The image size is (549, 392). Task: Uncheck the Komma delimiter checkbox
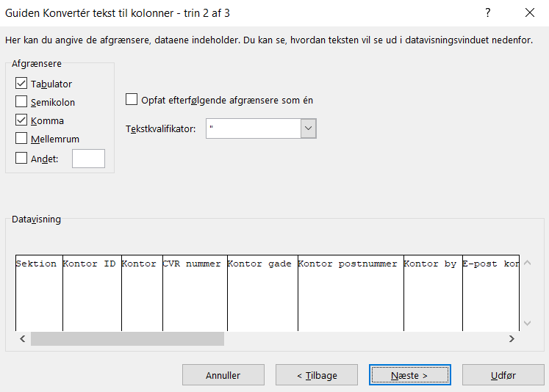pyautogui.click(x=21, y=120)
